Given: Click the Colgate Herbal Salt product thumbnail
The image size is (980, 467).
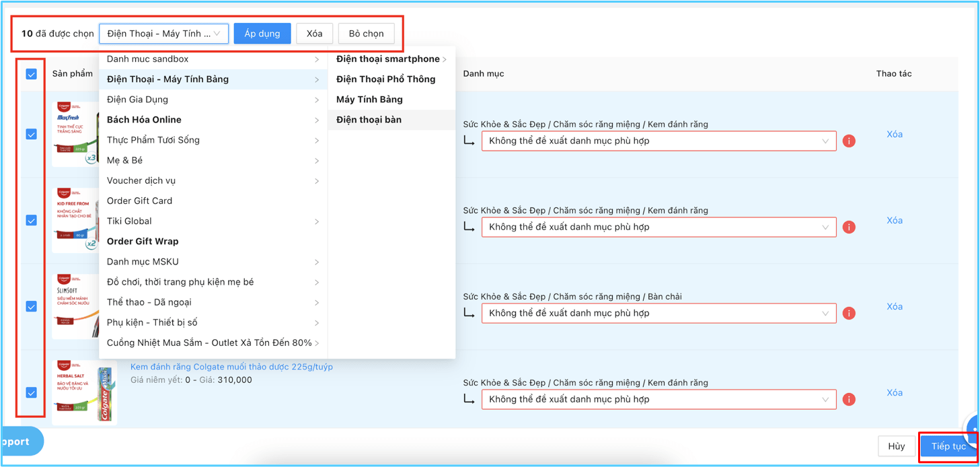Looking at the screenshot, I should 85,392.
